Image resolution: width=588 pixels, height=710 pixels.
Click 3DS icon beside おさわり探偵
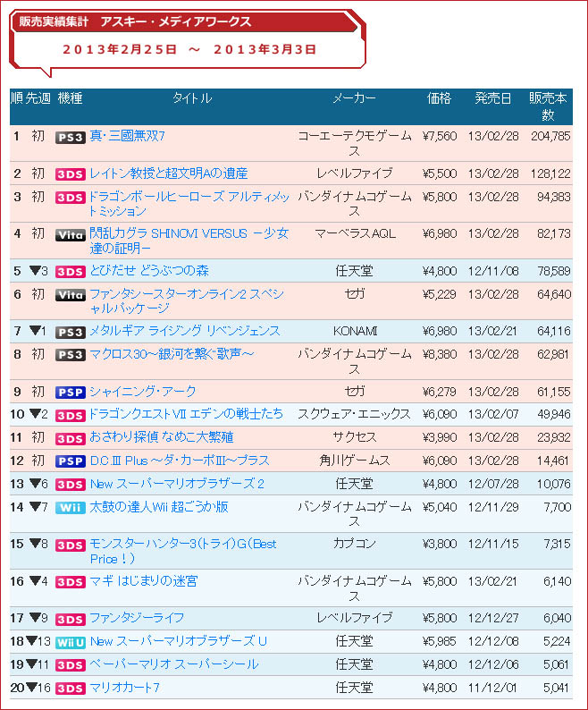click(x=71, y=439)
